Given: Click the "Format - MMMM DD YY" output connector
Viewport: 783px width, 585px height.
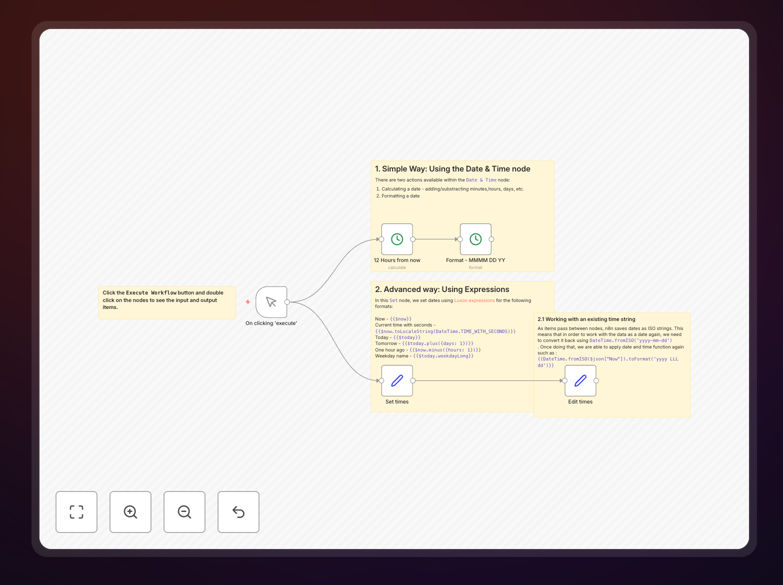Looking at the screenshot, I should [491, 239].
